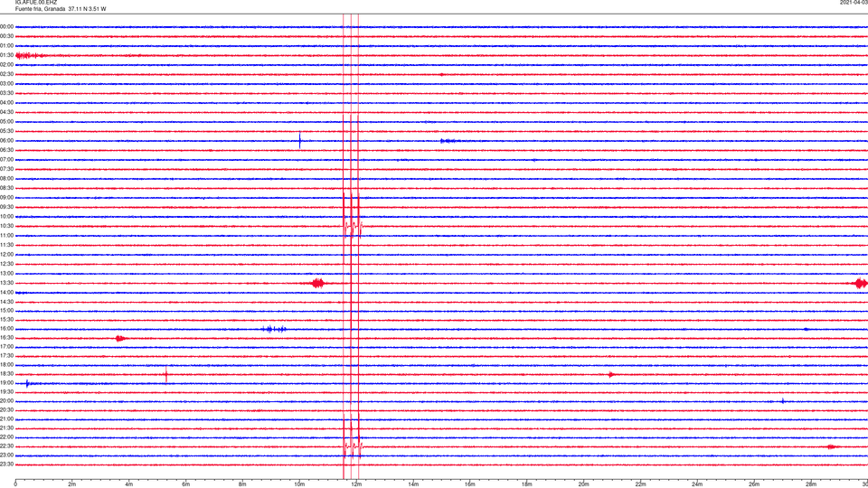Click the small red blip on the 02:30 trace

(x=441, y=74)
